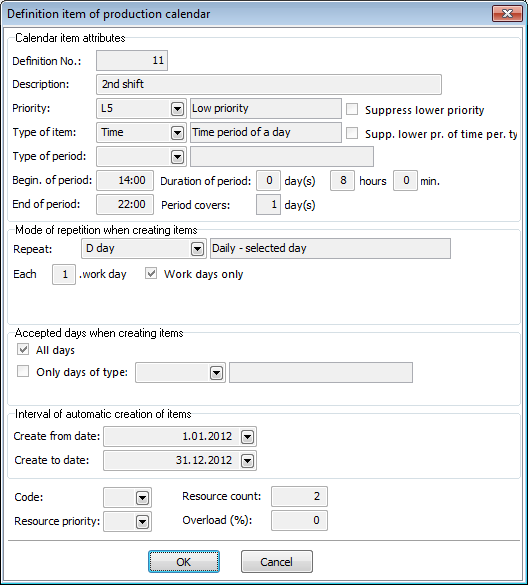The height and width of the screenshot is (585, 528).
Task: Open the Type of period dropdown
Action: (x=177, y=157)
